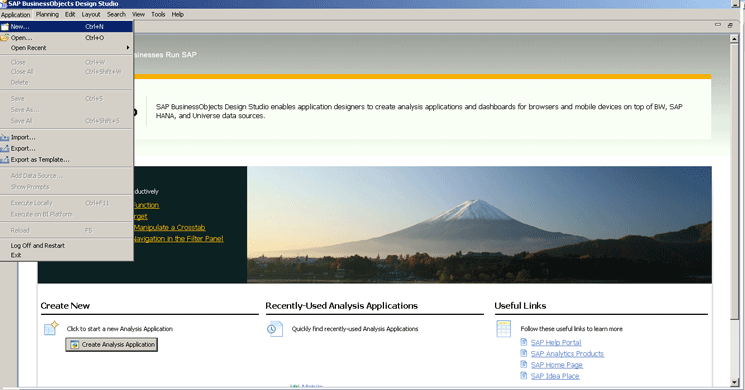
Task: Open the Search menu
Action: (x=116, y=14)
